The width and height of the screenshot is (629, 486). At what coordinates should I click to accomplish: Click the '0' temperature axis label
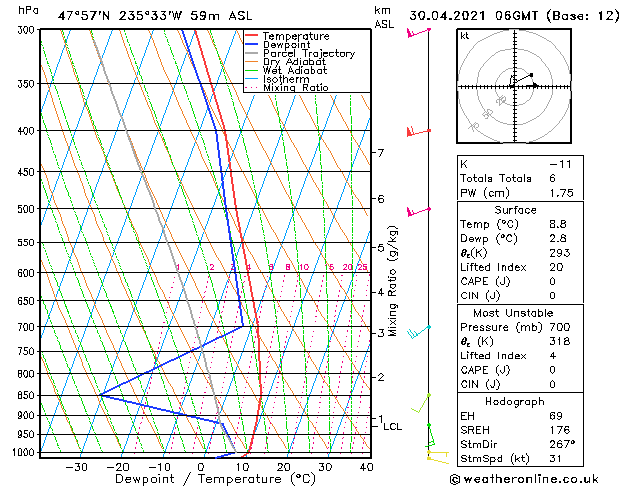[x=201, y=467]
